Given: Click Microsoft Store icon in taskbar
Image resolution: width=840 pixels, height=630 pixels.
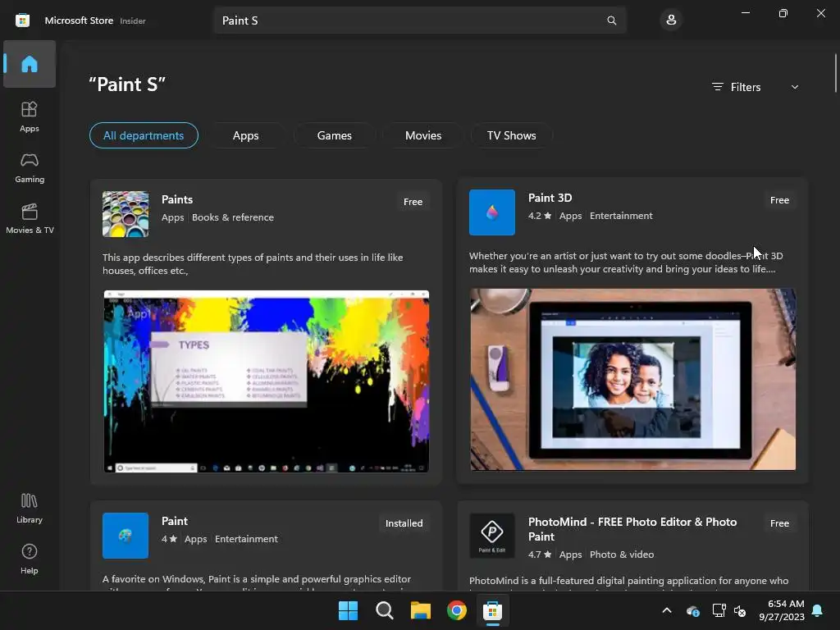Looking at the screenshot, I should click(492, 610).
